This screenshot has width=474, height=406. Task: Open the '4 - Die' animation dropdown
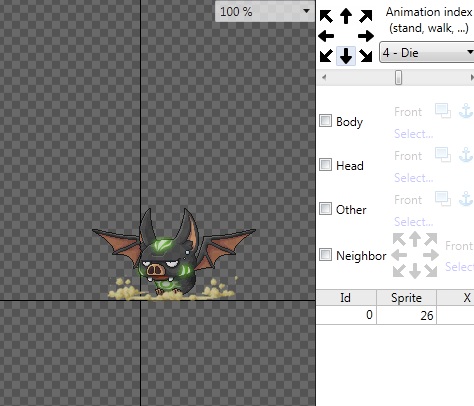(427, 53)
